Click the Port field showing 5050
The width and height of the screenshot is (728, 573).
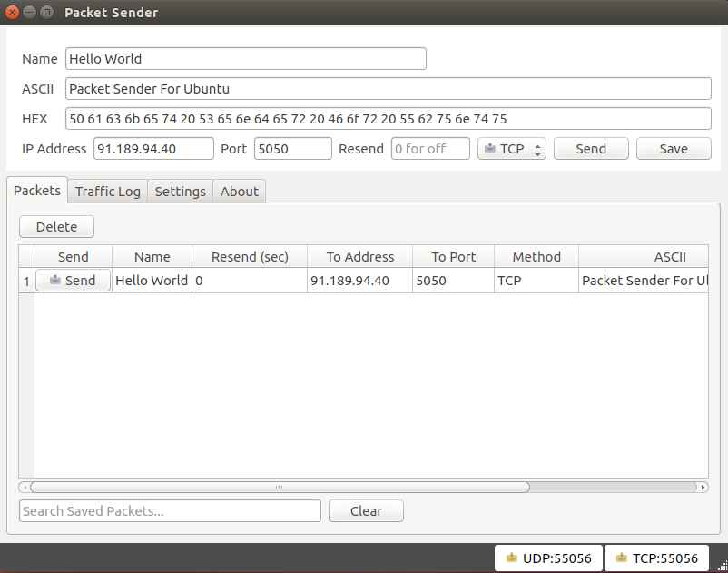pos(293,149)
